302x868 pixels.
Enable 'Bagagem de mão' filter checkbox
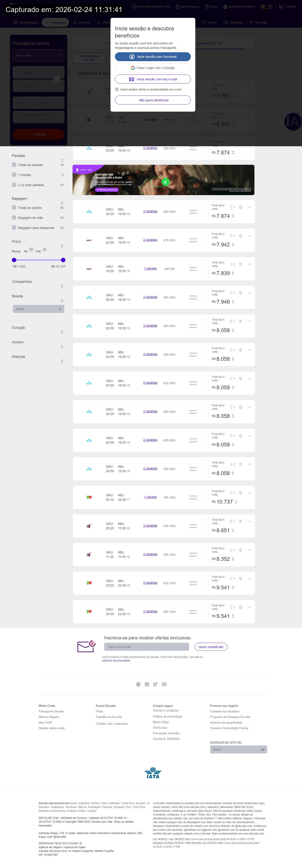pyautogui.click(x=14, y=218)
